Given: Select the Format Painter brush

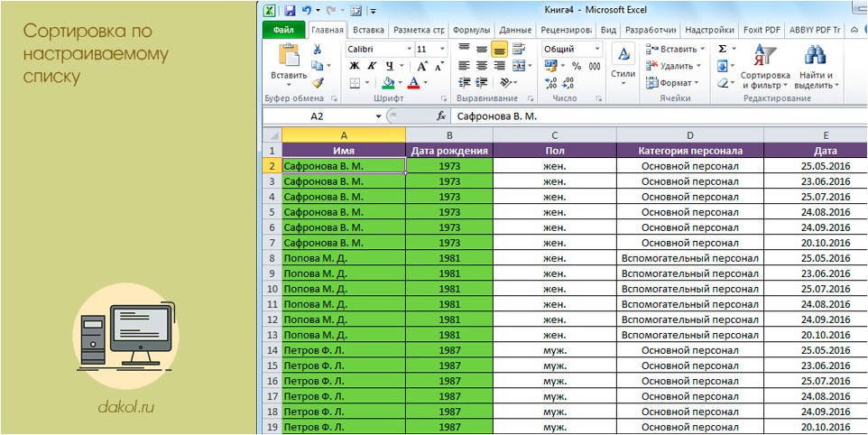Looking at the screenshot, I should 318,82.
